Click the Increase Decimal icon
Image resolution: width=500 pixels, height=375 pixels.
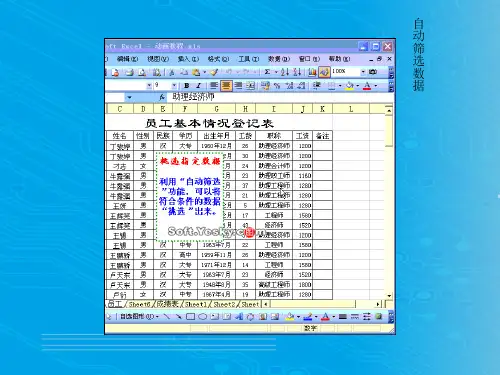pos(289,86)
